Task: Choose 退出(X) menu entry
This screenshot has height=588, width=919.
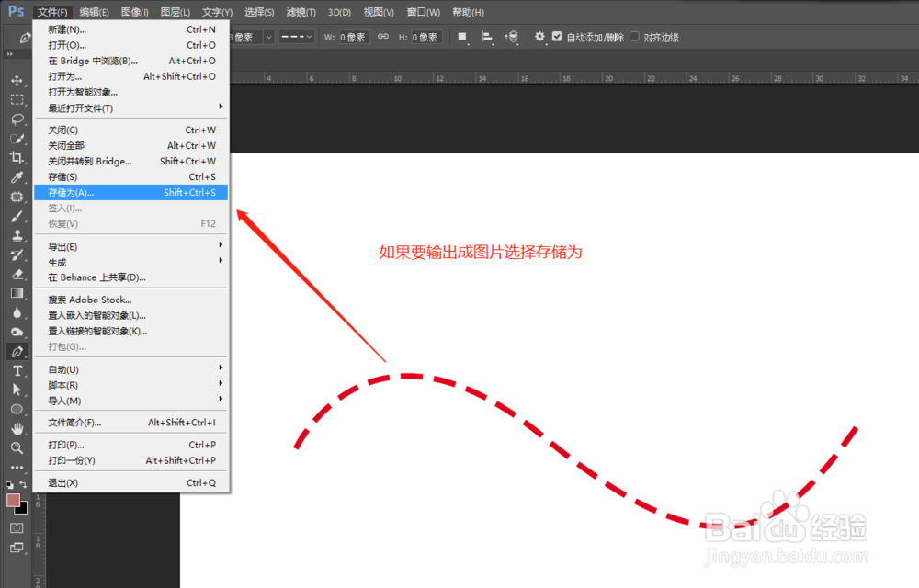Action: point(130,482)
